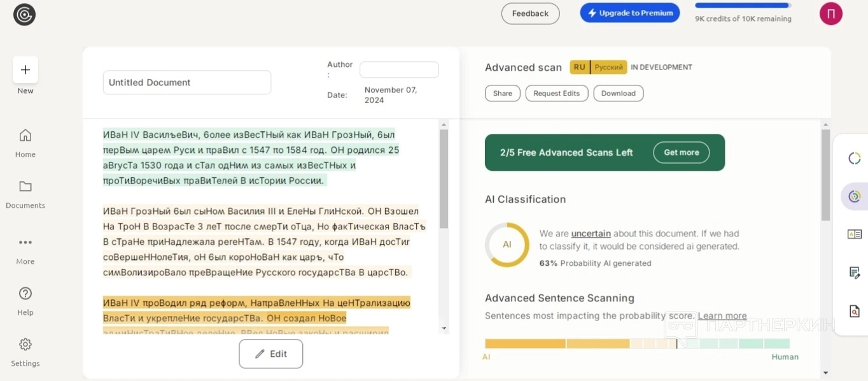The image size is (868, 381).
Task: Click the GPTZero logo icon
Action: [24, 15]
